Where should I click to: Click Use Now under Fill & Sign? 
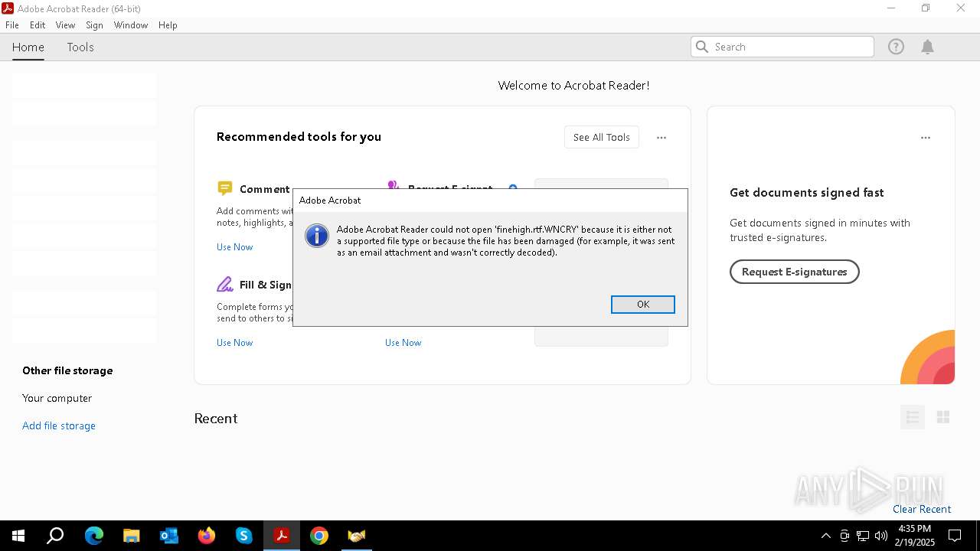tap(234, 343)
